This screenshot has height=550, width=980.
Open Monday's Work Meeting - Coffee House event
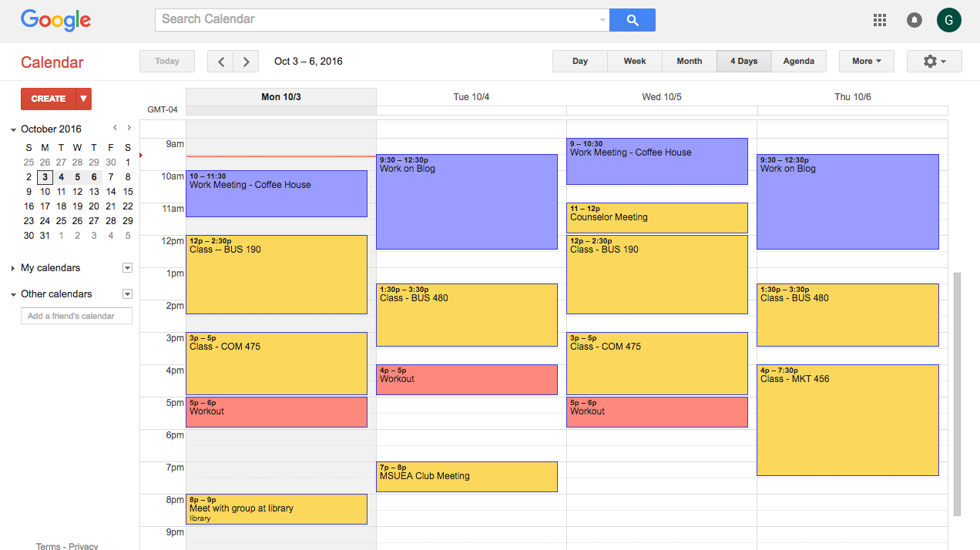pos(277,193)
